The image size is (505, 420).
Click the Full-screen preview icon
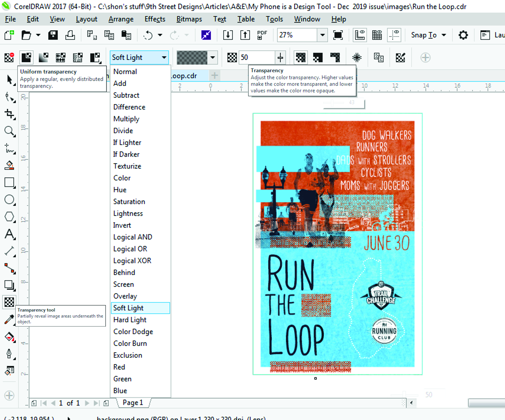coord(338,35)
